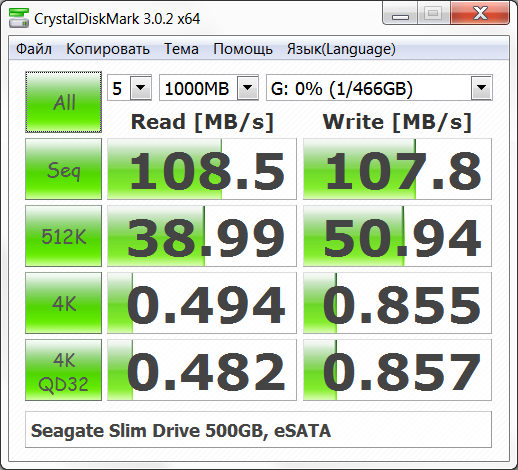Screen dimensions: 518x470
Task: Click the Seagate Slim Drive comment field
Action: point(258,430)
